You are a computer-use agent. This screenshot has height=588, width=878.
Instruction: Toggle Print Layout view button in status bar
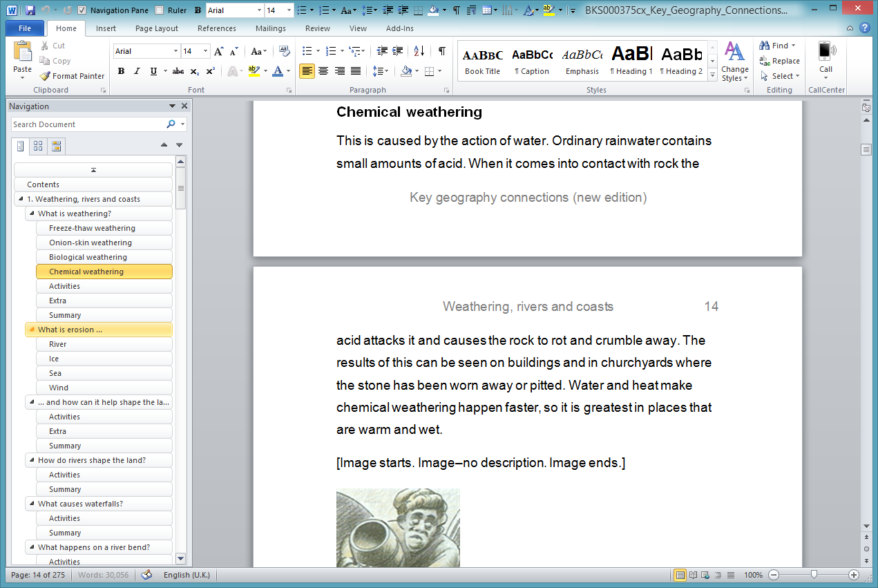tap(680, 575)
